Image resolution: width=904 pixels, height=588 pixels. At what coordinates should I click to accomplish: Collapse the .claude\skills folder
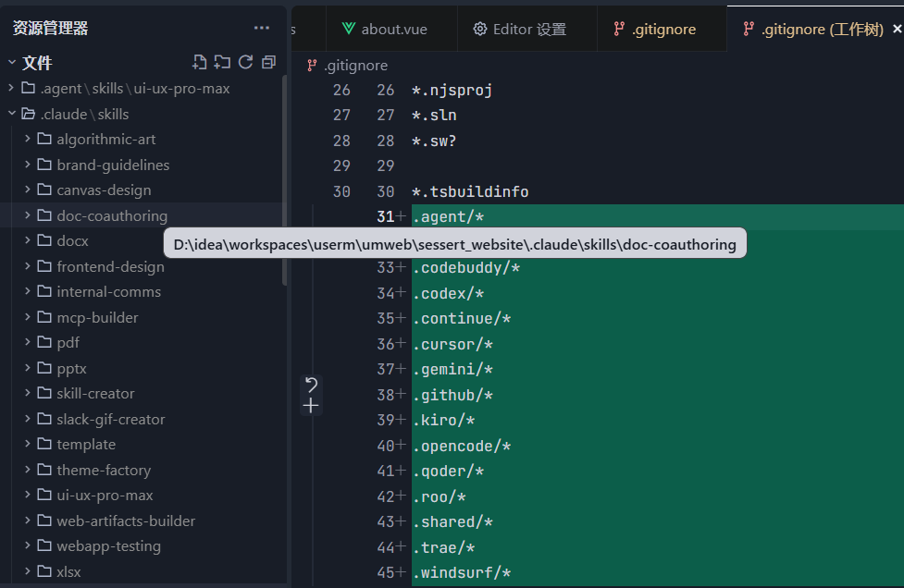coord(12,115)
